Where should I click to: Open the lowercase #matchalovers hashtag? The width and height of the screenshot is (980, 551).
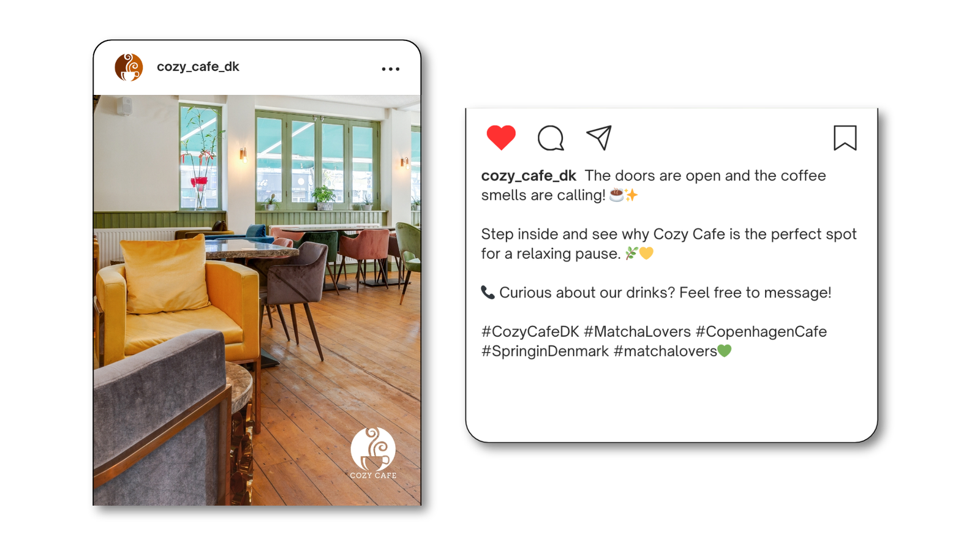[665, 351]
